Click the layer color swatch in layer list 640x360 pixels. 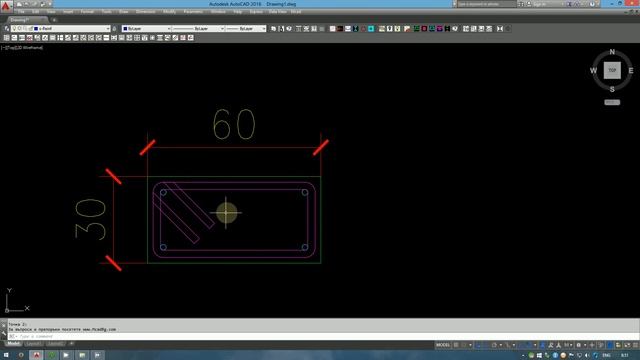click(x=36, y=29)
